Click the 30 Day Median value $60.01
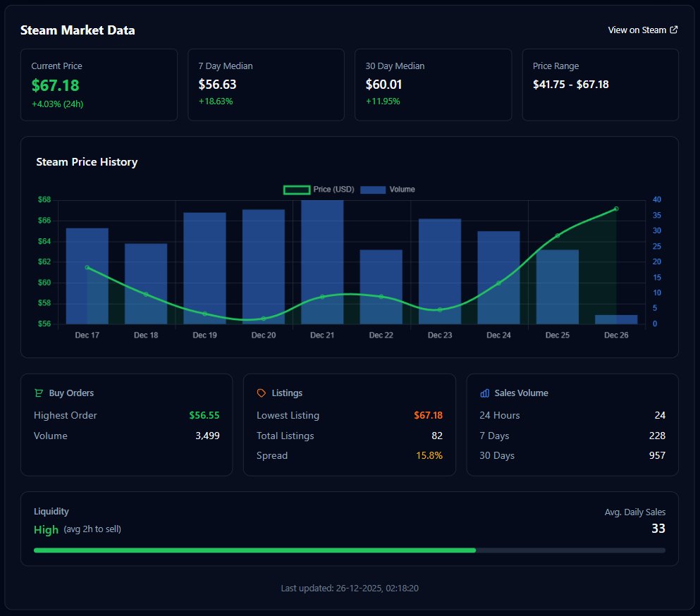This screenshot has height=616, width=700. pyautogui.click(x=384, y=85)
